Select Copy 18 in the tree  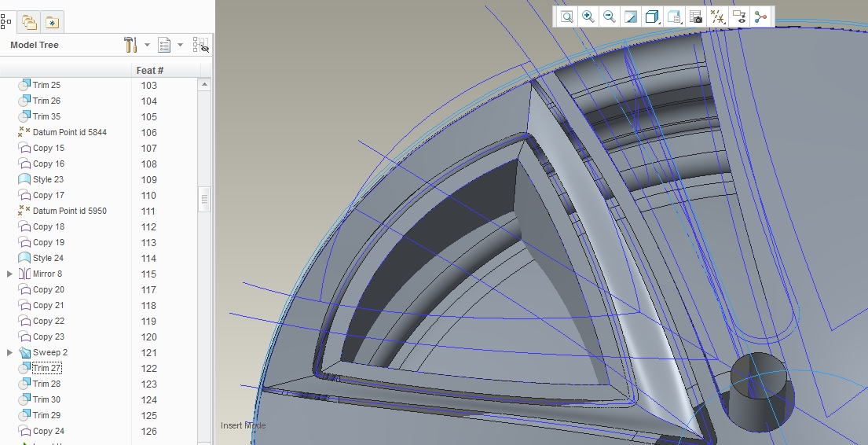pyautogui.click(x=48, y=226)
